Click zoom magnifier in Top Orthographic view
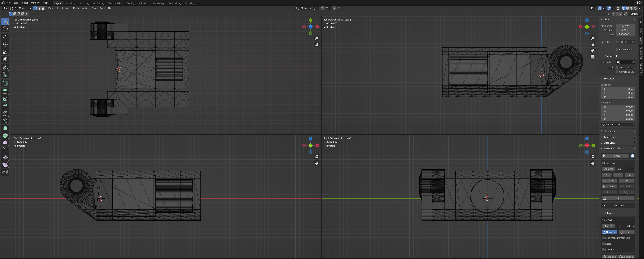The image size is (644, 259). [317, 38]
